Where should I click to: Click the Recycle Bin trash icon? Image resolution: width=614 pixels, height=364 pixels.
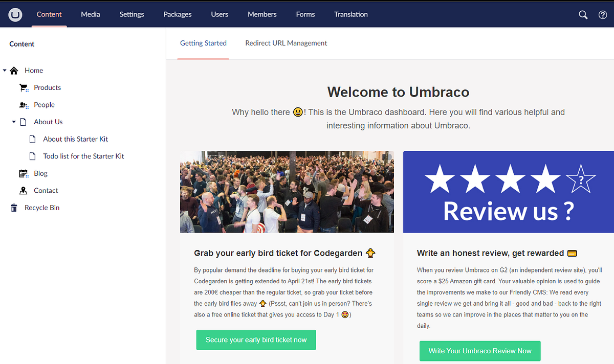14,208
